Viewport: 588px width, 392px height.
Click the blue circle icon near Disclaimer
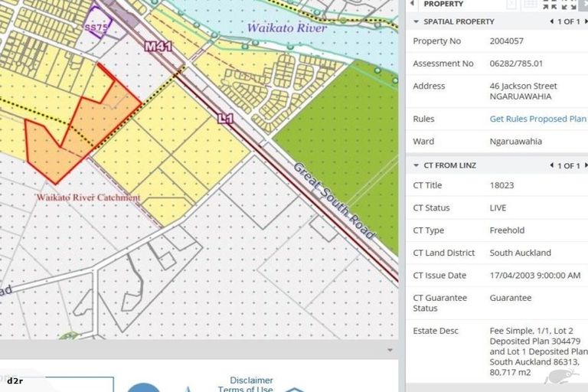(x=143, y=387)
